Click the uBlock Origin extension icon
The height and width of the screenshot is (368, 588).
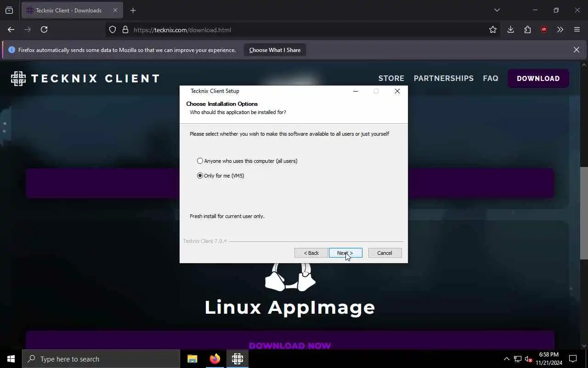coord(544,29)
